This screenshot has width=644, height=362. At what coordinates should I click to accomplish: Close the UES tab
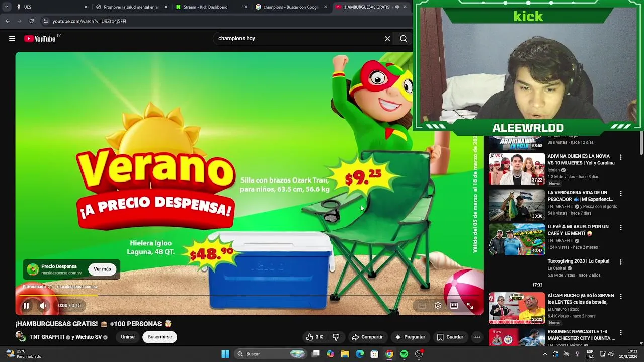[86, 7]
